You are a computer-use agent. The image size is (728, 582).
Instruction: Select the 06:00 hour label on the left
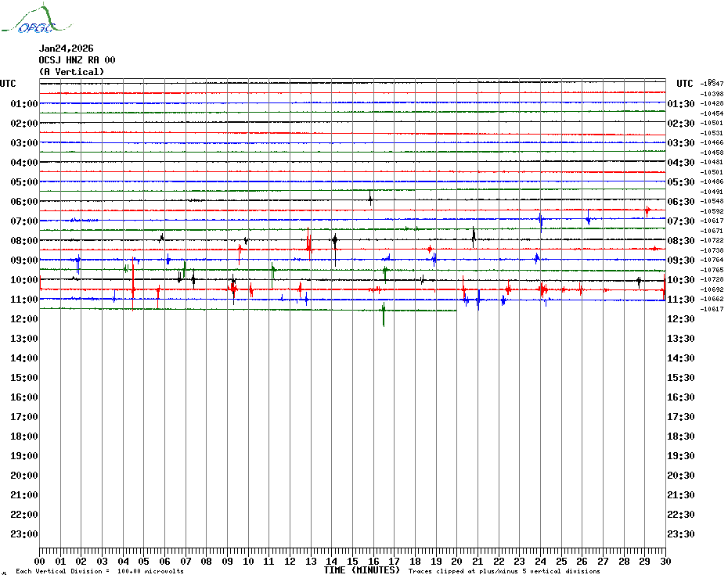coord(24,202)
